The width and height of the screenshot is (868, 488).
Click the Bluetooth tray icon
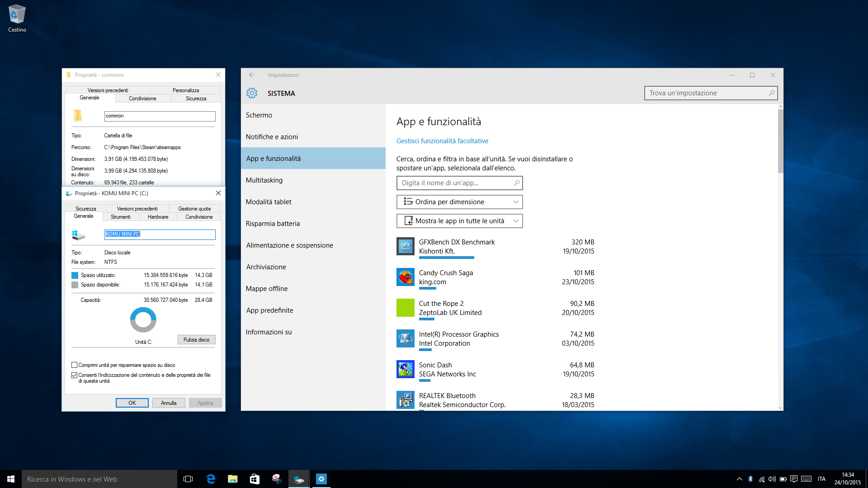point(750,479)
